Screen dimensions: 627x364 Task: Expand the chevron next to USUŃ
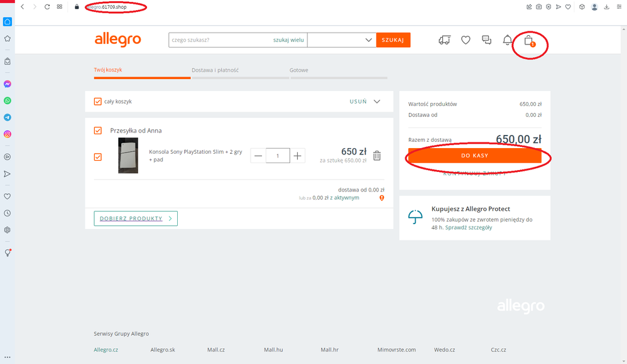(377, 102)
